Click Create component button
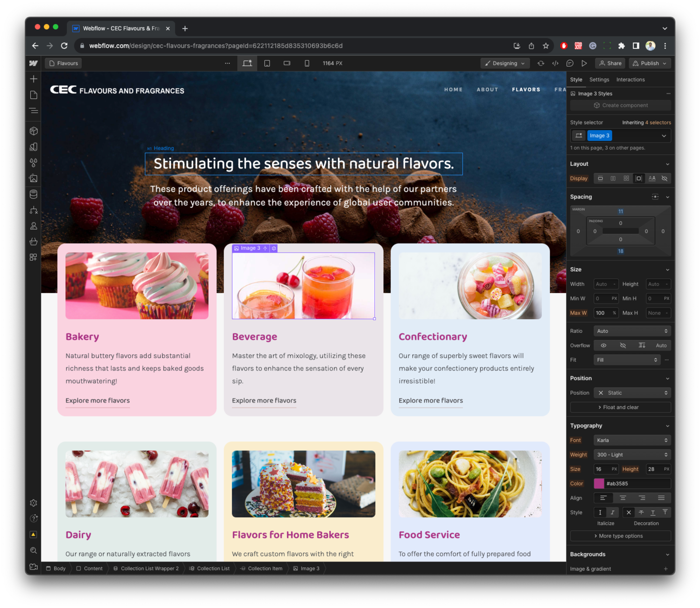This screenshot has width=700, height=608. click(x=621, y=105)
